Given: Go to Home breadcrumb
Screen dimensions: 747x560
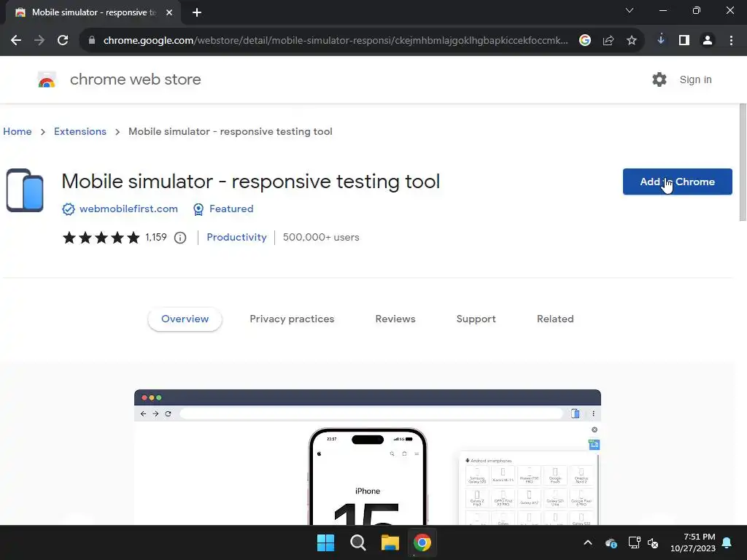Looking at the screenshot, I should click(18, 131).
